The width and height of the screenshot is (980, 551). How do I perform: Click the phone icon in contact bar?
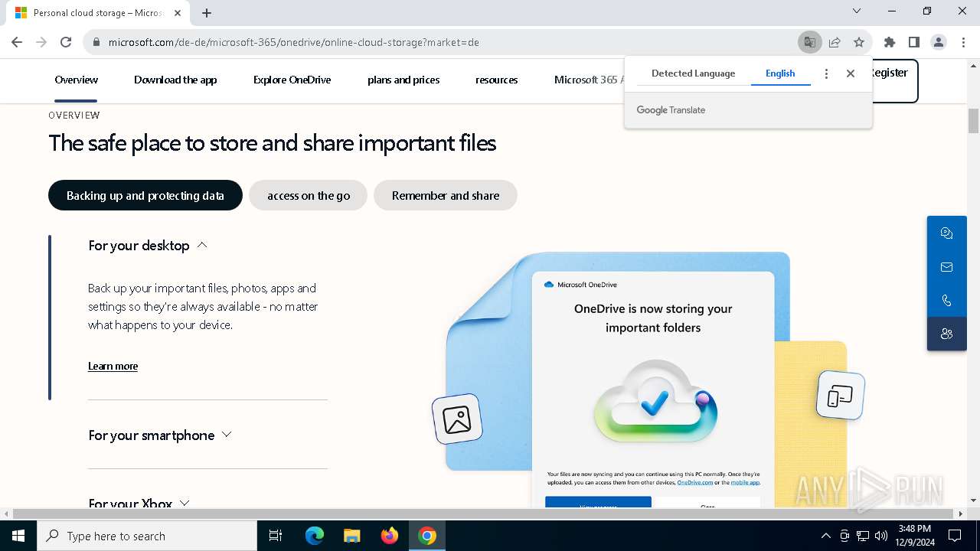[946, 301]
